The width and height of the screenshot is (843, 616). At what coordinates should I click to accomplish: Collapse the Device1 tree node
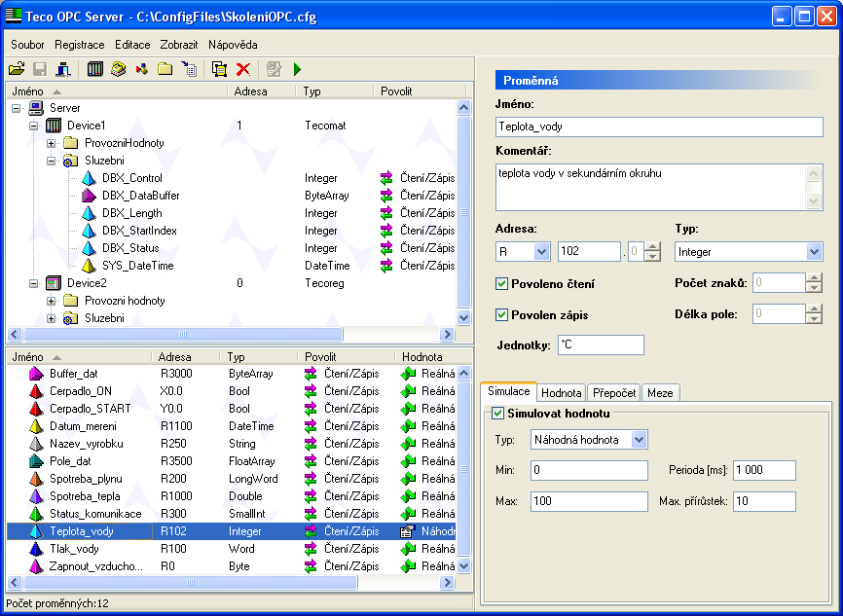pyautogui.click(x=33, y=126)
